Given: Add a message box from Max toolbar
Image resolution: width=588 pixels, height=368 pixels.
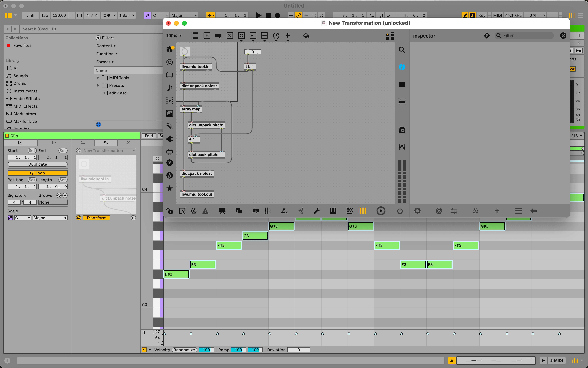Looking at the screenshot, I should point(207,36).
